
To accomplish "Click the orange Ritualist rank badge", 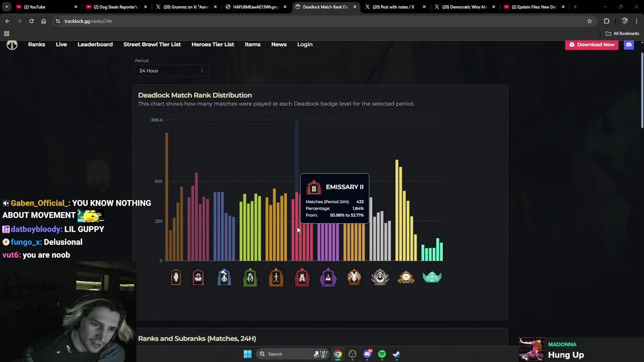I will coord(276,277).
